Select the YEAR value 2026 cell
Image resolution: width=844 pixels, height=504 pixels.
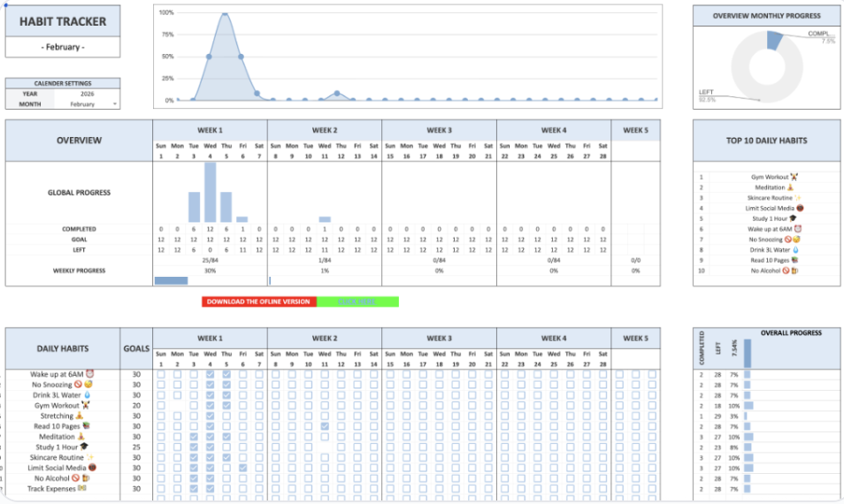88,94
